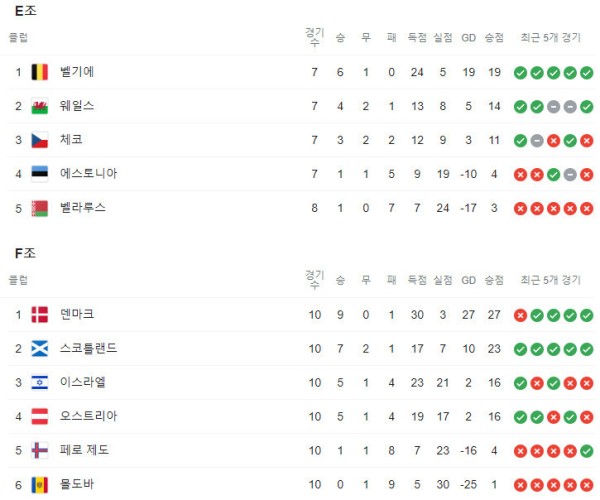Click the F조 GD column header
Image resolution: width=600 pixels, height=500 pixels.
pos(468,280)
